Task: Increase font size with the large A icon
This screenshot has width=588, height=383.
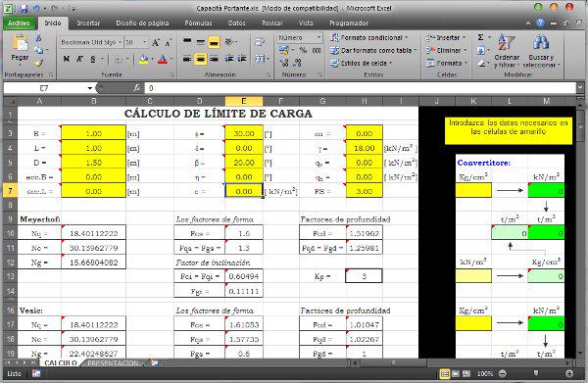Action: tap(156, 42)
